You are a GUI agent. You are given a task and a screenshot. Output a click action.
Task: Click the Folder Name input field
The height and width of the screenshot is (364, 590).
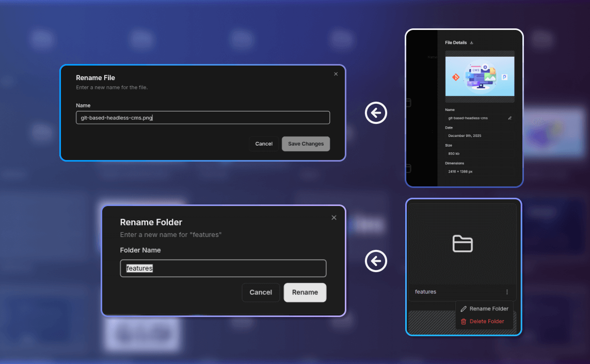click(223, 268)
